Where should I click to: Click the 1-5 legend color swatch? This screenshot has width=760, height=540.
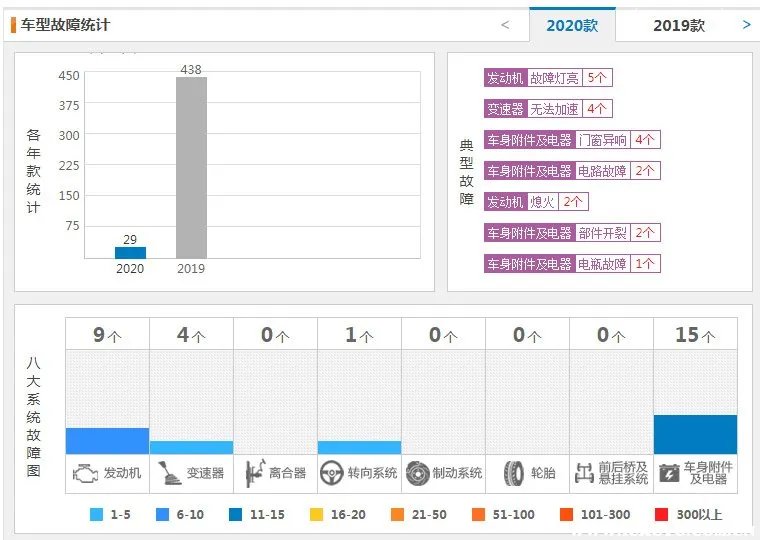pos(96,515)
